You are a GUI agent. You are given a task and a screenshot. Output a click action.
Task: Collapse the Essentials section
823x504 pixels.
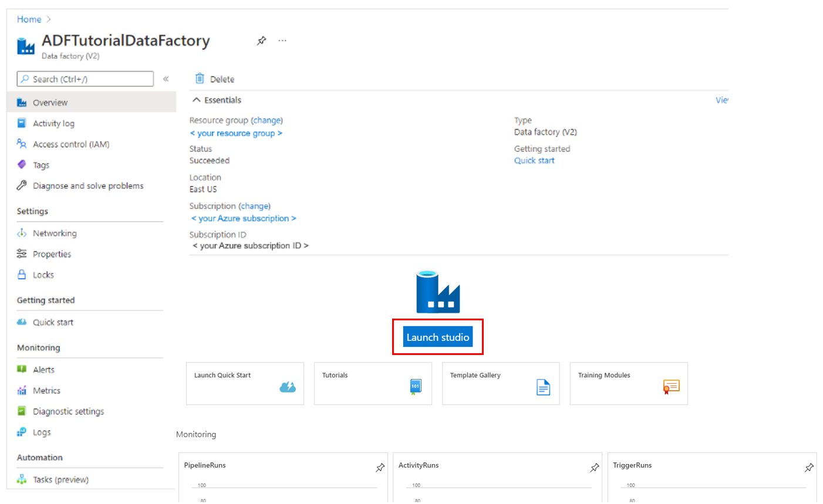197,100
